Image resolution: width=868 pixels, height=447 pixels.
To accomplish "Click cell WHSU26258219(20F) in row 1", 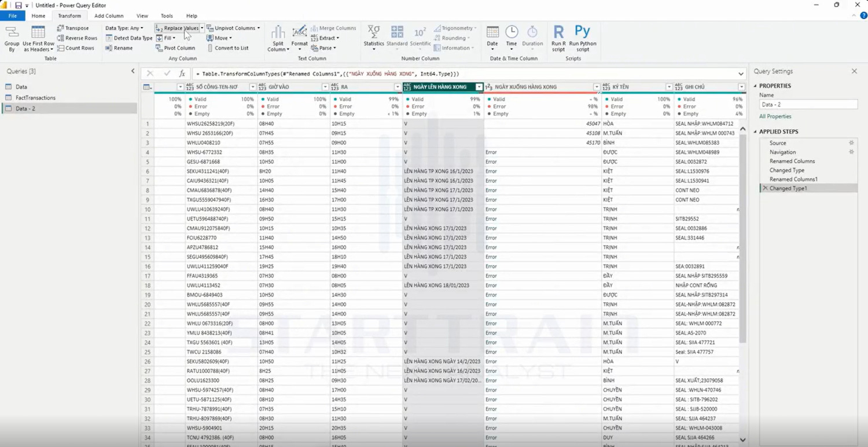I will tap(221, 123).
